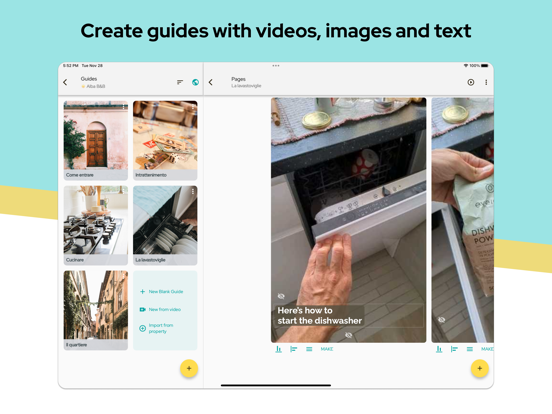This screenshot has height=414, width=552.
Task: Click the Wi-Fi icon in status bar
Action: (466, 65)
